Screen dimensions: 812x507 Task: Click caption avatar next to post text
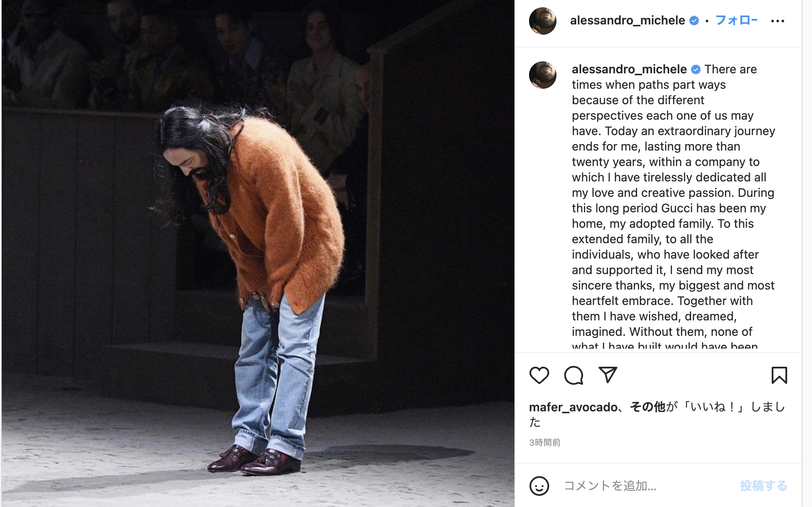(542, 75)
